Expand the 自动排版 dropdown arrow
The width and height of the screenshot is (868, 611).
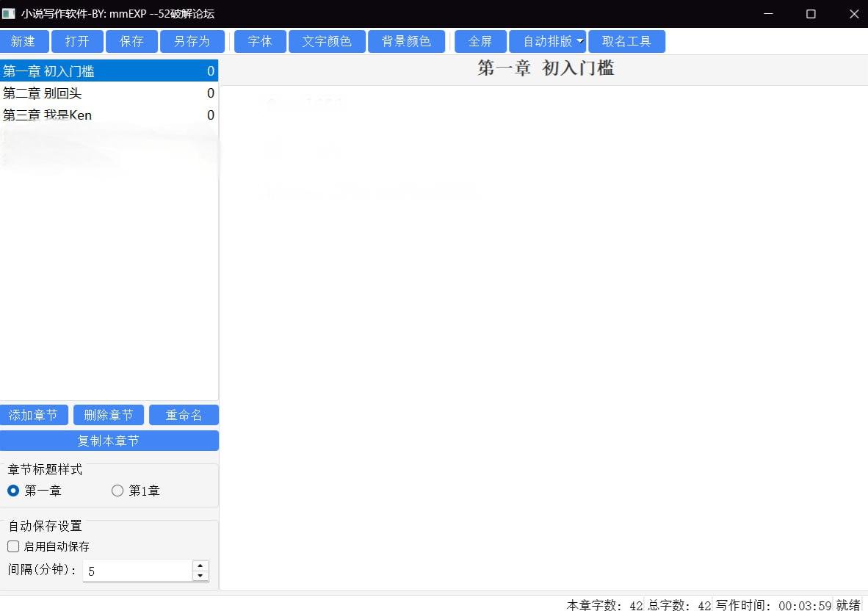coord(579,42)
